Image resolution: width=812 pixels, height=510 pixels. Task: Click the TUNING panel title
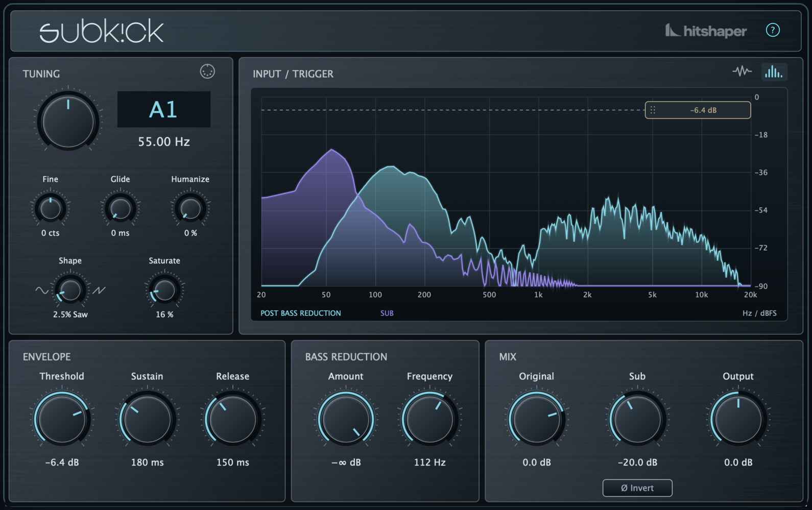[x=41, y=74]
